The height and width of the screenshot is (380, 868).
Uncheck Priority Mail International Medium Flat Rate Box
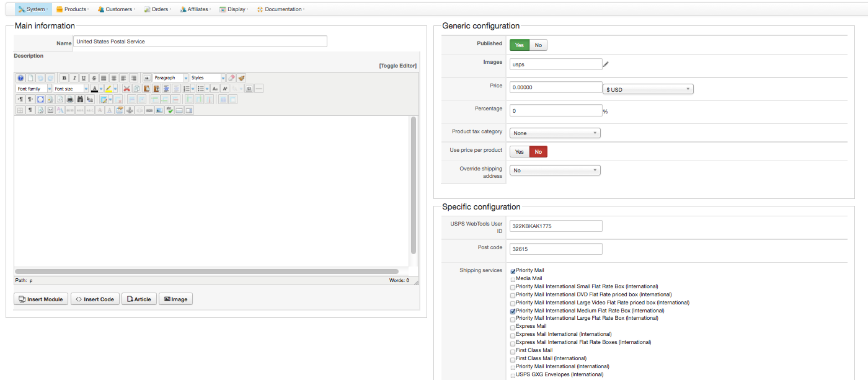pyautogui.click(x=513, y=311)
